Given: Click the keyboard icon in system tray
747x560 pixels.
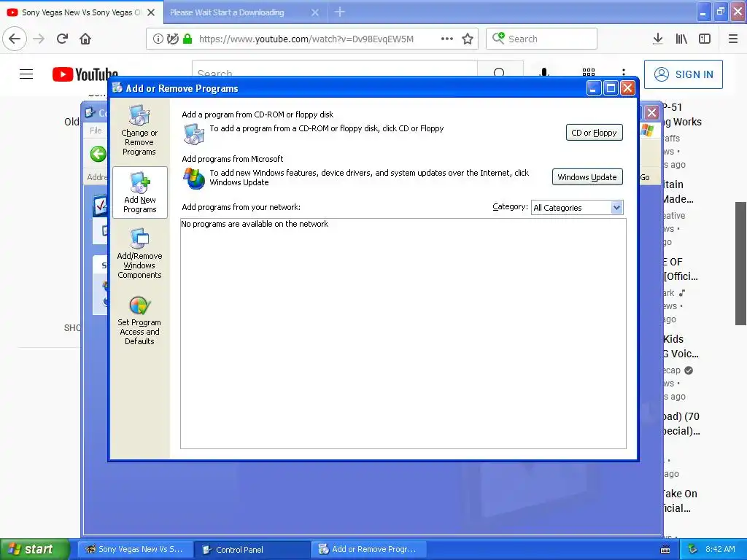Looking at the screenshot, I should click(x=665, y=550).
